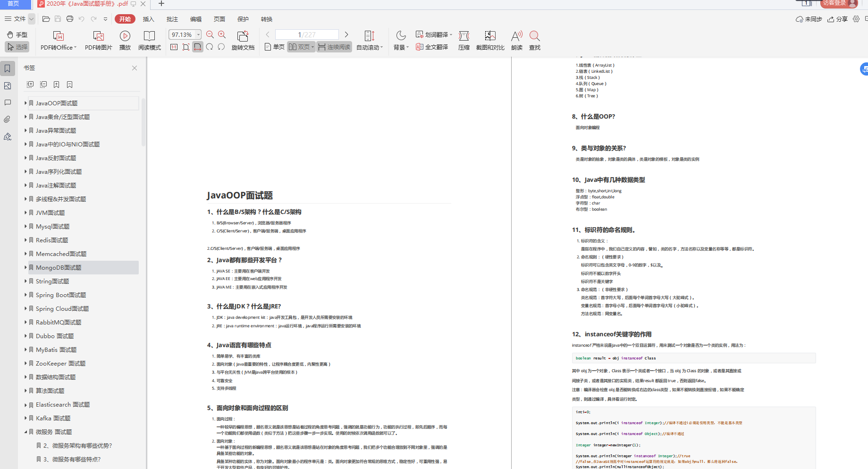Image resolution: width=868 pixels, height=469 pixels.
Task: Click expand all bookmarks icon
Action: click(30, 85)
